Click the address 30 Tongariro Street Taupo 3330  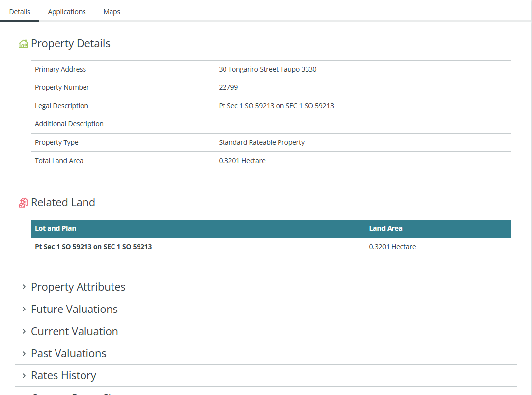point(268,69)
